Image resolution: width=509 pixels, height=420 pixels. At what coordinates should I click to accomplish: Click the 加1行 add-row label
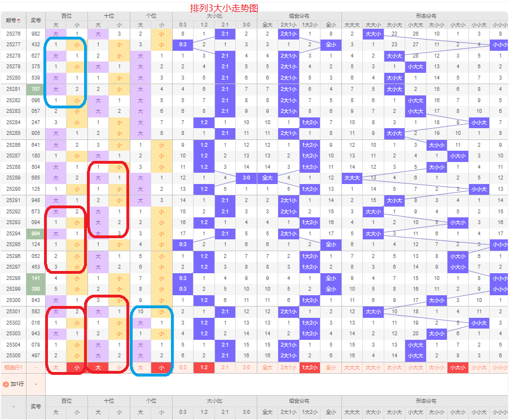click(x=17, y=384)
